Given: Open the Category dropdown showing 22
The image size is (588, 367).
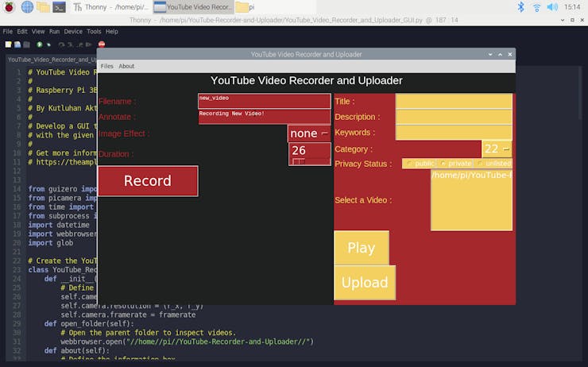Looking at the screenshot, I should [497, 149].
